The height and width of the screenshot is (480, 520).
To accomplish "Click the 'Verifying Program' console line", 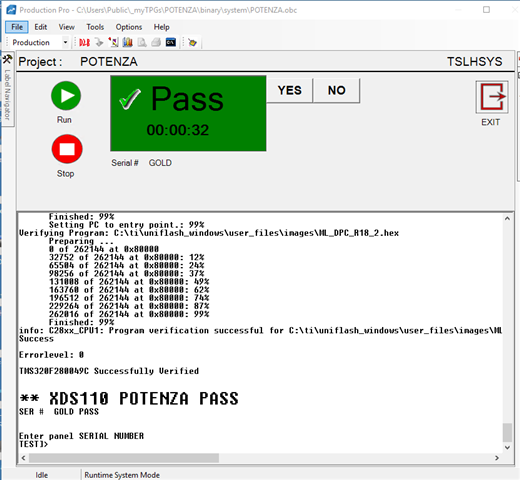I will [209, 233].
